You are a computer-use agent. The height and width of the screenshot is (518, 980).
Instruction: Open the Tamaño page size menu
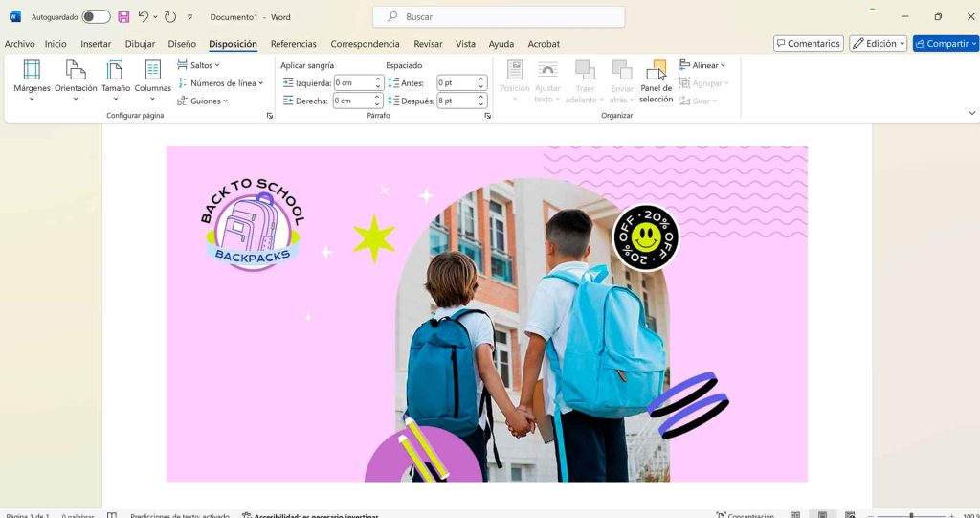click(116, 79)
